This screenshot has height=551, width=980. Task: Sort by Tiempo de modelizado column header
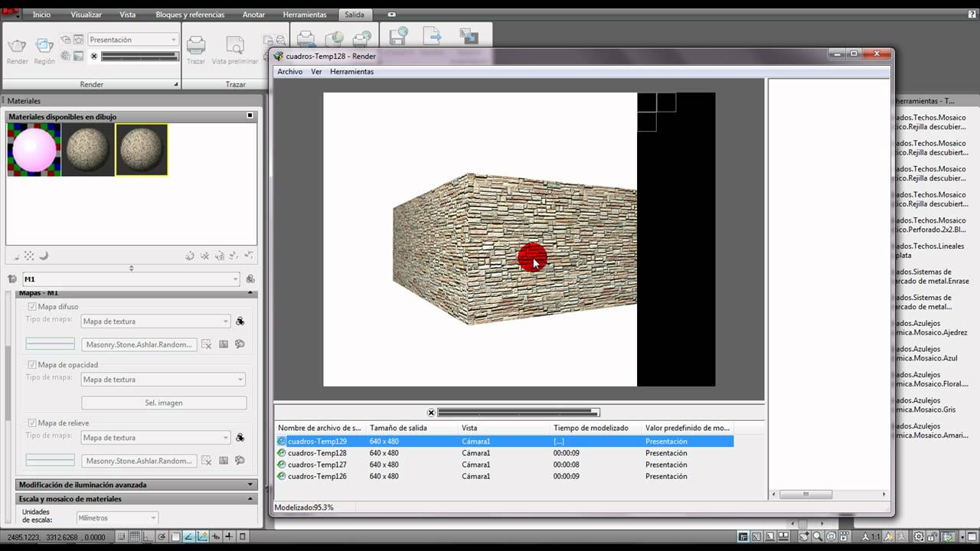(x=596, y=428)
